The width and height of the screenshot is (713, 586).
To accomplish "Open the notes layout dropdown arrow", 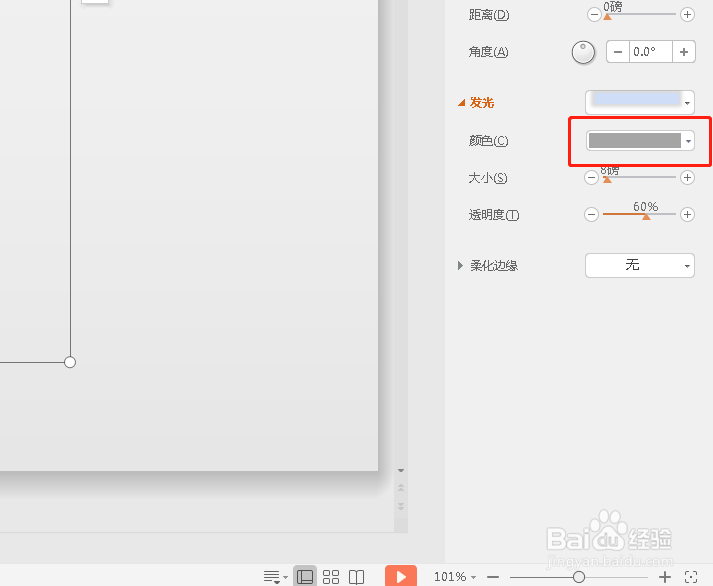I will coord(286,577).
